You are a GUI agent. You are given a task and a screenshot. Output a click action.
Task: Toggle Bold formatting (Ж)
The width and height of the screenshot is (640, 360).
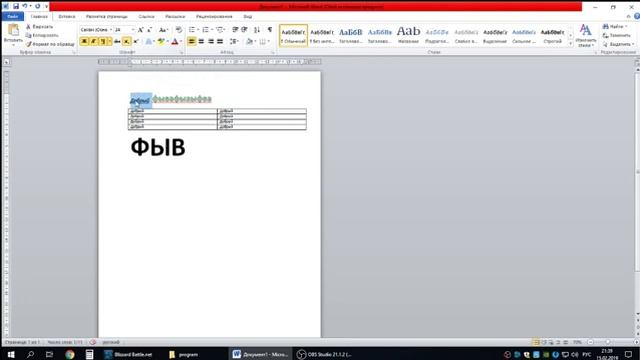click(x=84, y=41)
